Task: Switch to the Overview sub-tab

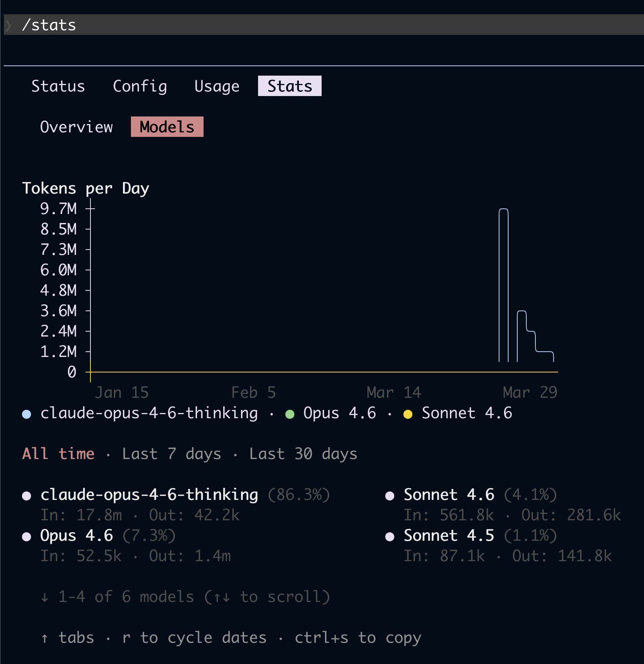Action: pyautogui.click(x=76, y=127)
